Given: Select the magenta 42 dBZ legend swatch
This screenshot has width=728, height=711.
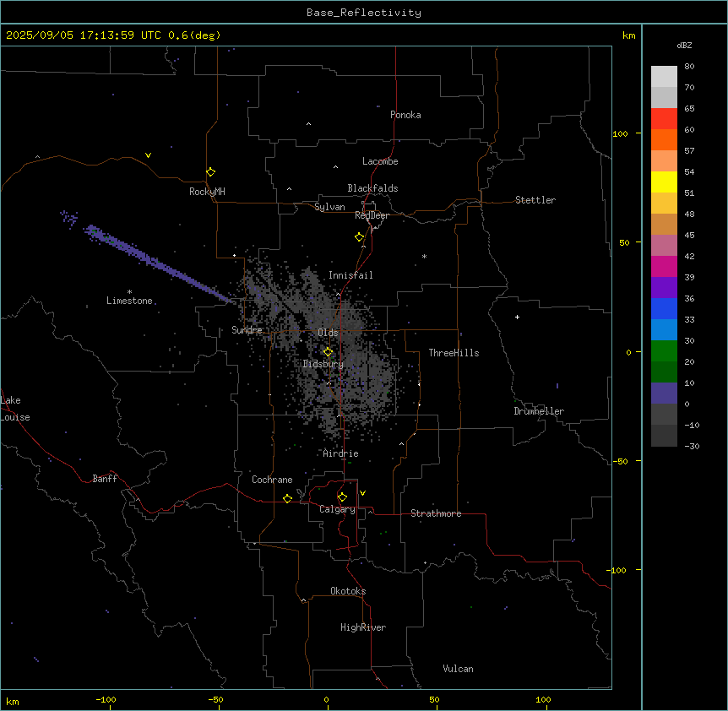Looking at the screenshot, I should point(664,266).
